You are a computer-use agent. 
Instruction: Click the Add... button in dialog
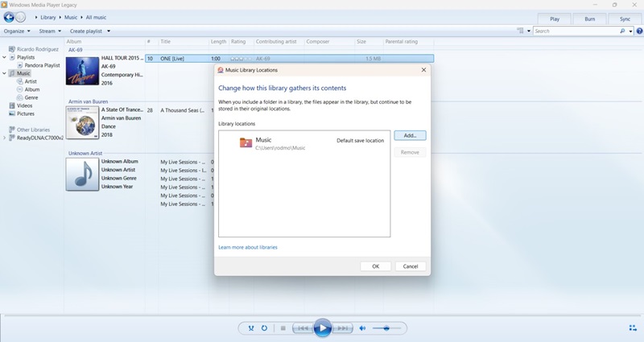coord(410,135)
